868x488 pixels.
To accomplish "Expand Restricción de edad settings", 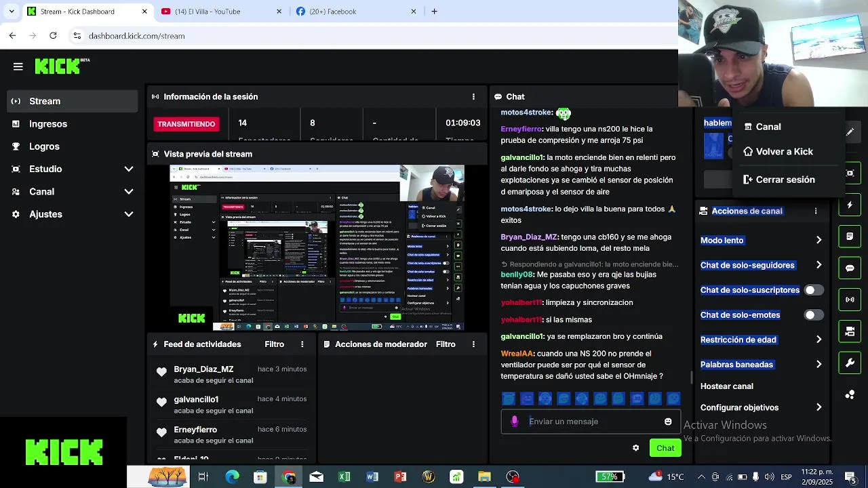I will click(x=818, y=340).
